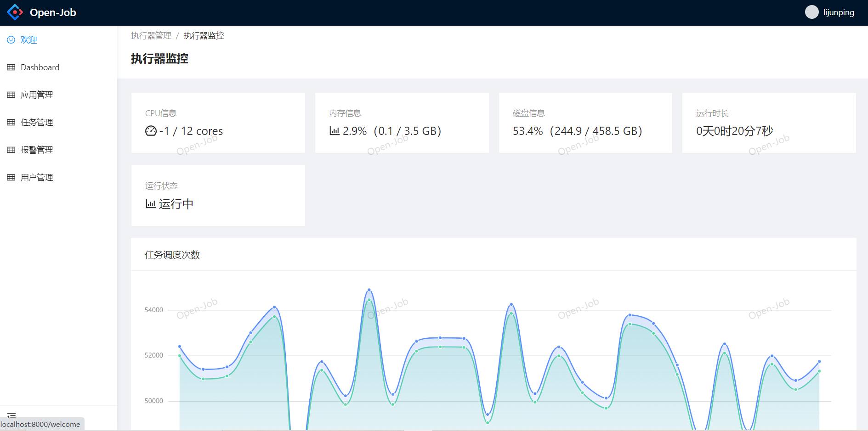Click the 运行中 status text

point(176,204)
